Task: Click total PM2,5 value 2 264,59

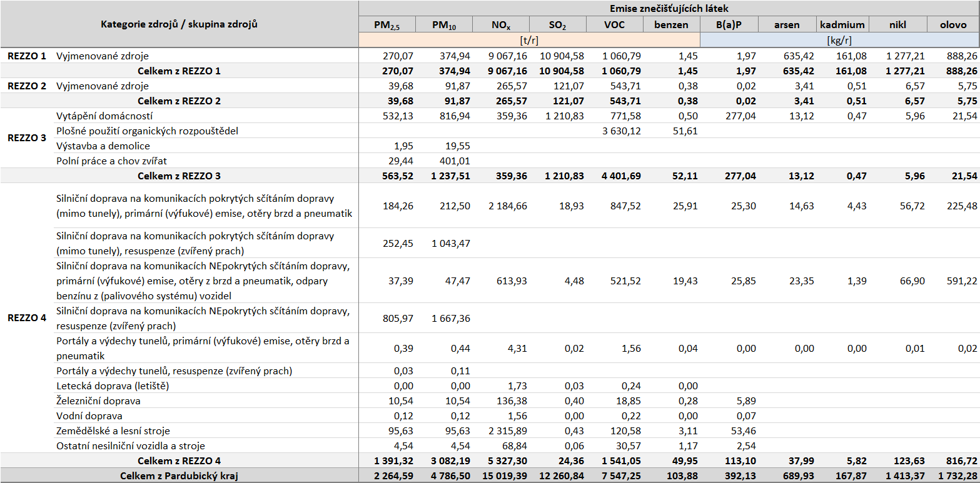Action: point(393,476)
